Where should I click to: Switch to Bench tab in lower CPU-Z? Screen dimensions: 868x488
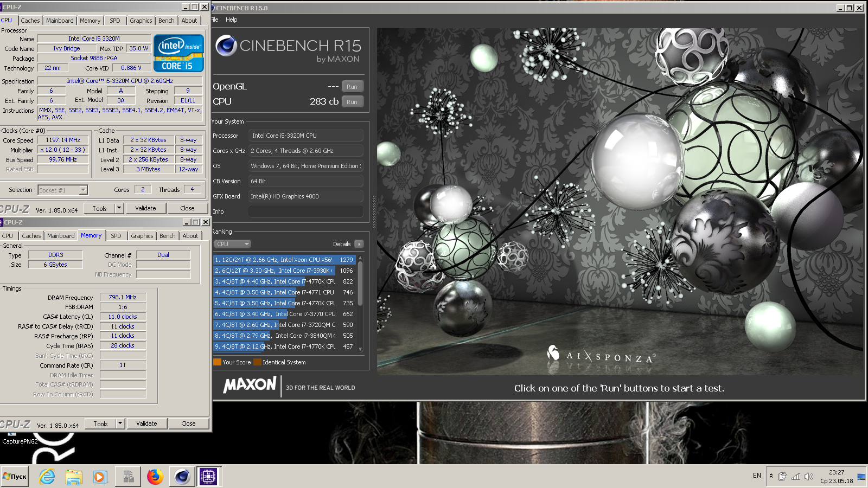(x=168, y=236)
